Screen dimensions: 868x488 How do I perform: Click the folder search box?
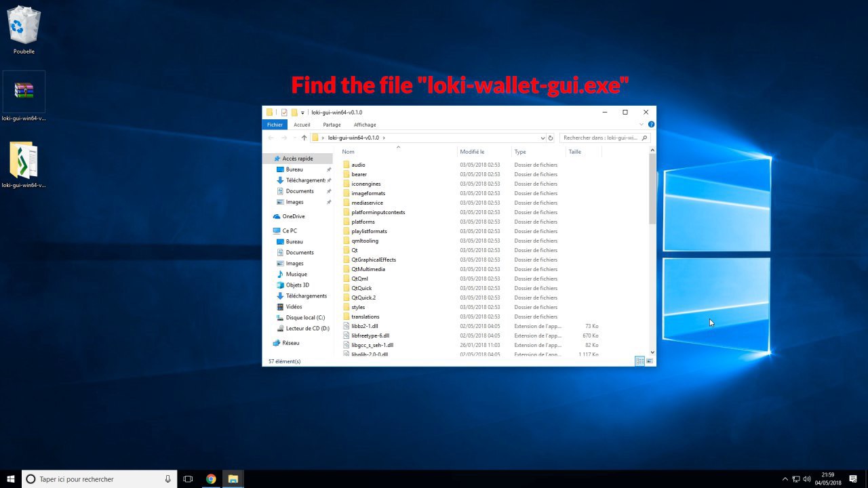point(605,138)
